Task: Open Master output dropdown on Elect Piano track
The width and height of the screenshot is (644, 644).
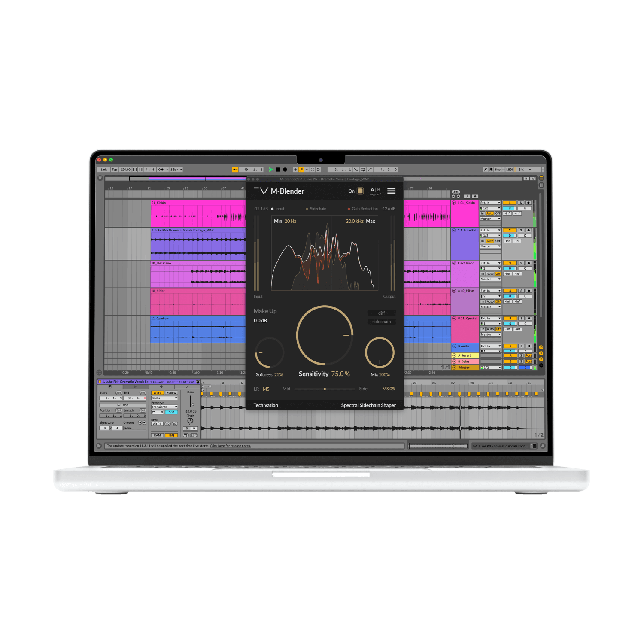Action: point(490,279)
